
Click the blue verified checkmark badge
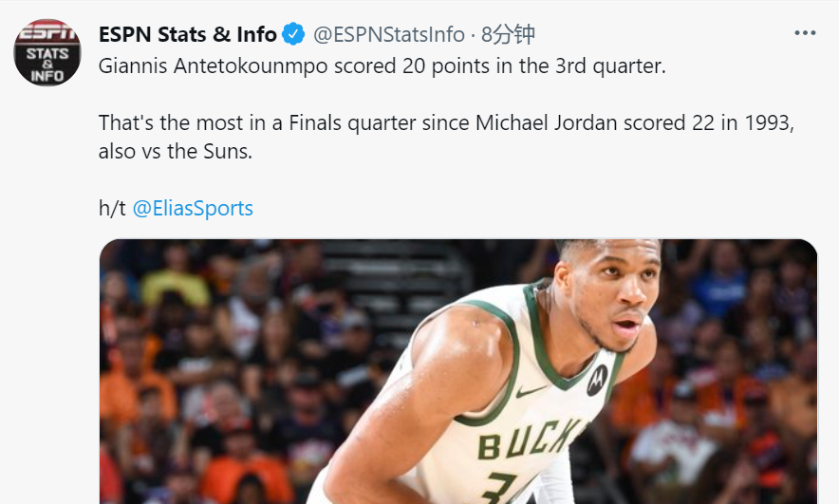[x=293, y=35]
